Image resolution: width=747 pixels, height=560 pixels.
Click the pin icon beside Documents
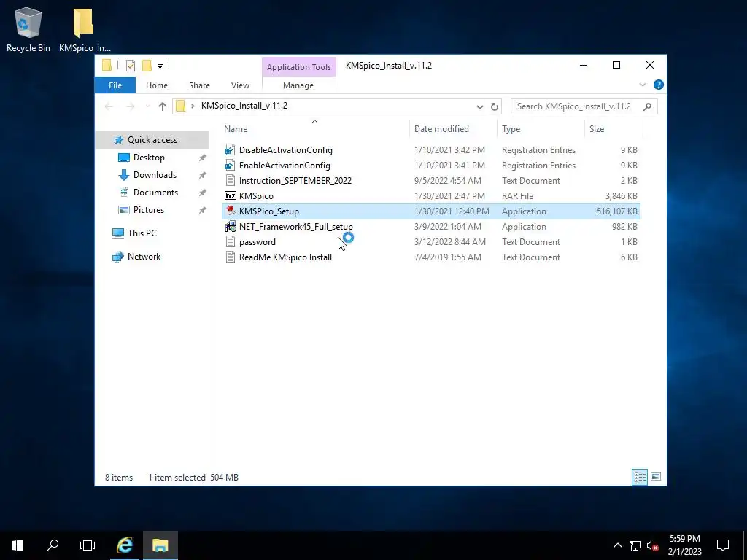203,192
